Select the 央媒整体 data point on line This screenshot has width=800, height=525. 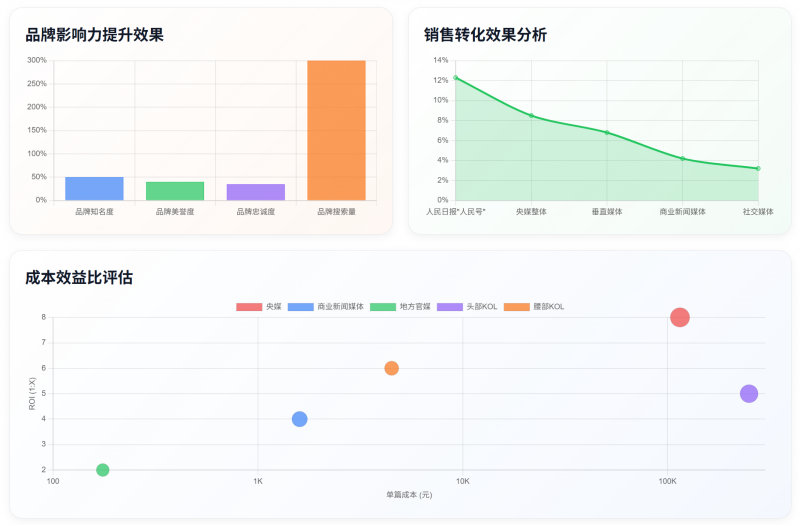(531, 115)
